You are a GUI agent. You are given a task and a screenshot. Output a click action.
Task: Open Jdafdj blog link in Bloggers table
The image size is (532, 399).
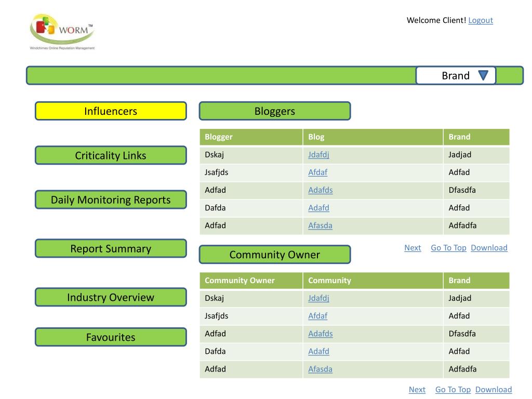(318, 155)
